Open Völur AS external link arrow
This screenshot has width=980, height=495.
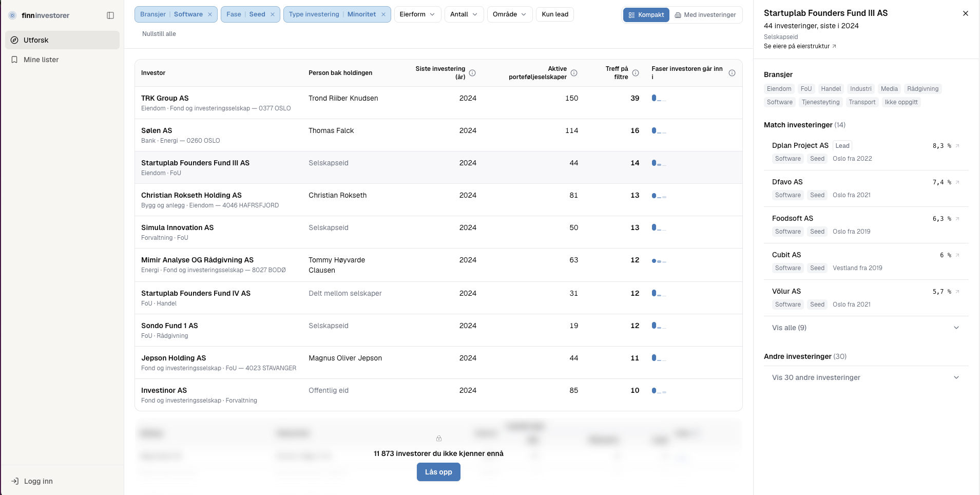(x=957, y=292)
